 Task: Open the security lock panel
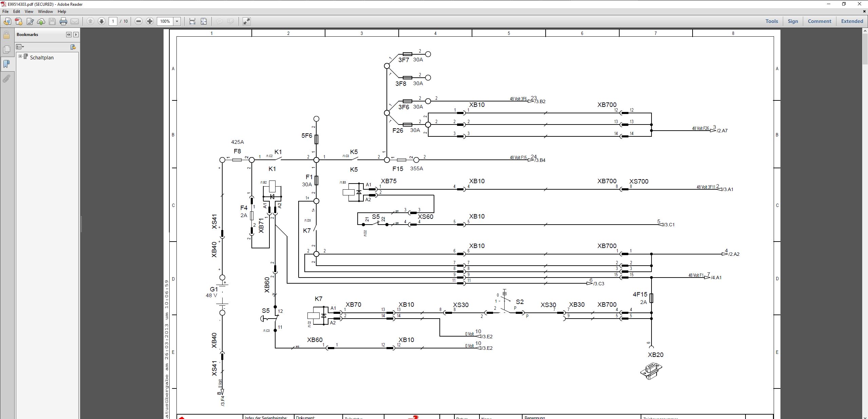(x=6, y=35)
